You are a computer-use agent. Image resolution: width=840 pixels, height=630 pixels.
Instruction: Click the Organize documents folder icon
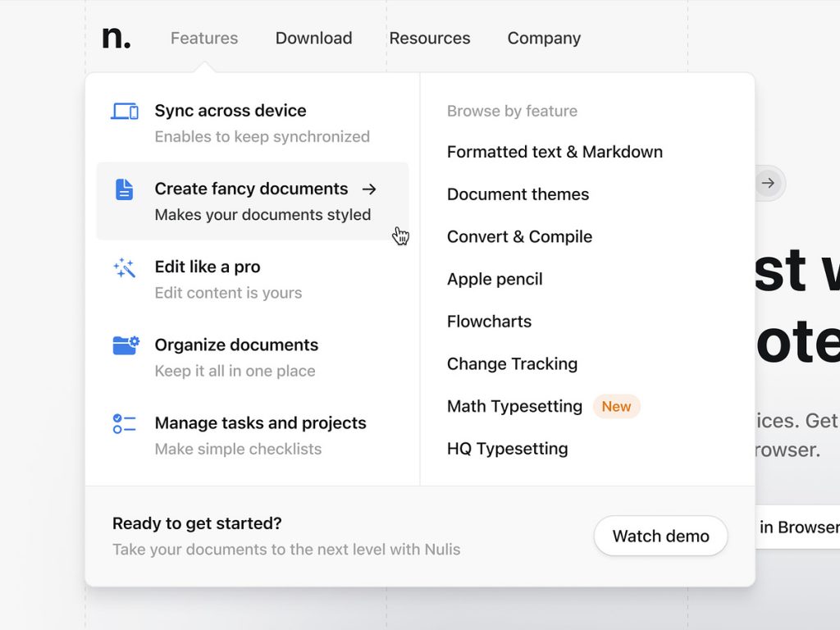pyautogui.click(x=125, y=345)
